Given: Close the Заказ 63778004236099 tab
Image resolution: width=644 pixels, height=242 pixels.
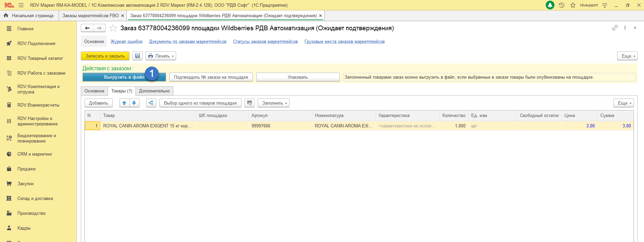Looking at the screenshot, I should (x=320, y=16).
